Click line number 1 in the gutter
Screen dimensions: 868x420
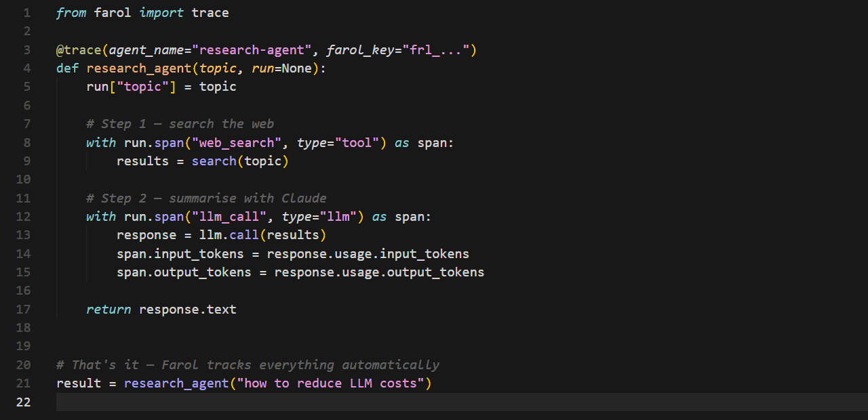point(26,13)
